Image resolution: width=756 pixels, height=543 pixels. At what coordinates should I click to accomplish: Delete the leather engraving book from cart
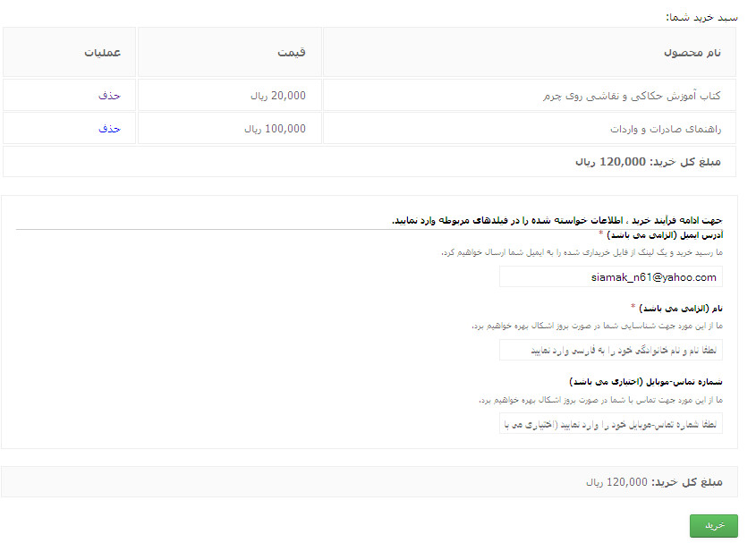pos(109,96)
